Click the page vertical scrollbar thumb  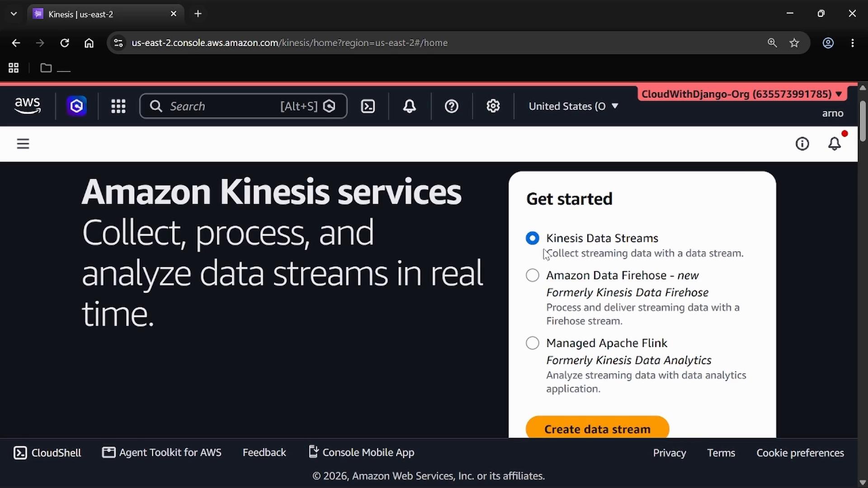coord(863,121)
